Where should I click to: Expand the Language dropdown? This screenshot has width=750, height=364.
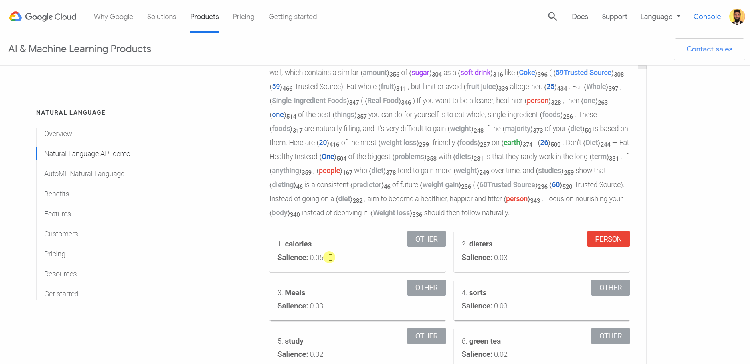pos(660,17)
